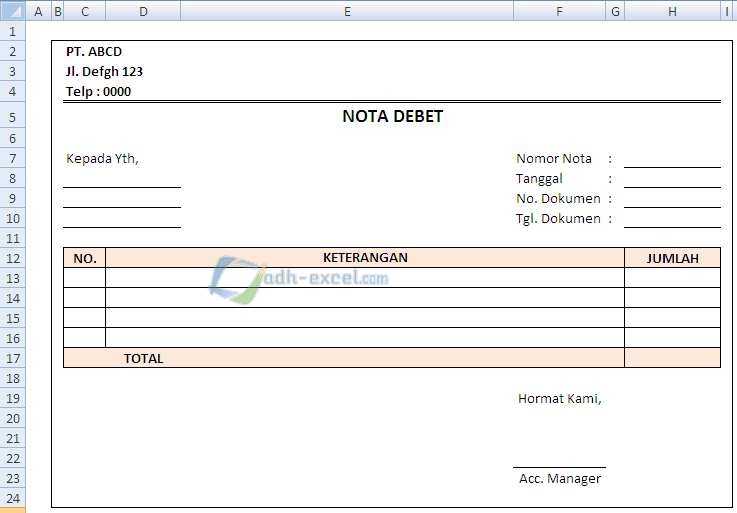The width and height of the screenshot is (737, 513).
Task: Select row 17 header
Action: (x=13, y=358)
